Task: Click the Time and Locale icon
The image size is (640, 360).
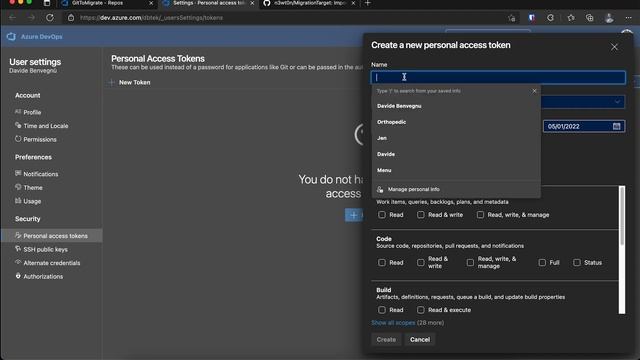Action: pos(18,125)
